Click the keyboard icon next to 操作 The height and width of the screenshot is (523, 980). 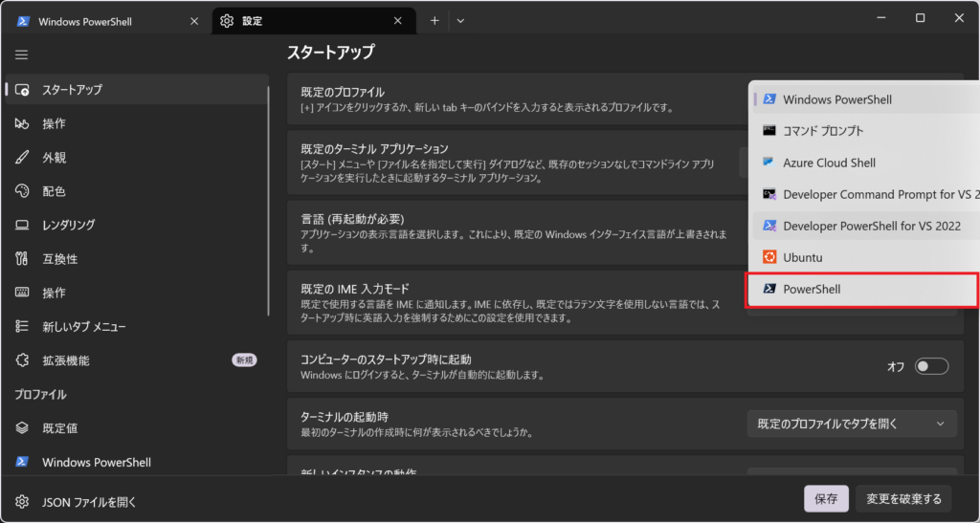pos(22,292)
